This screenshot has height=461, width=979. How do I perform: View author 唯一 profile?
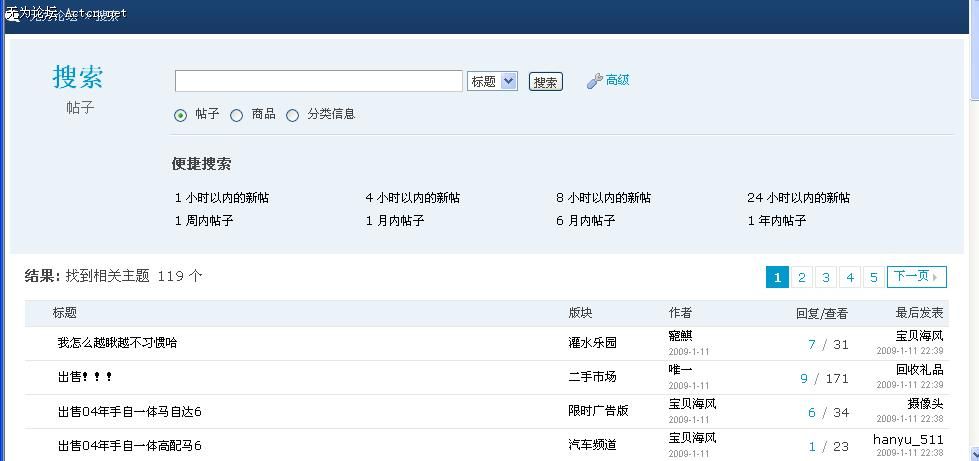[681, 370]
